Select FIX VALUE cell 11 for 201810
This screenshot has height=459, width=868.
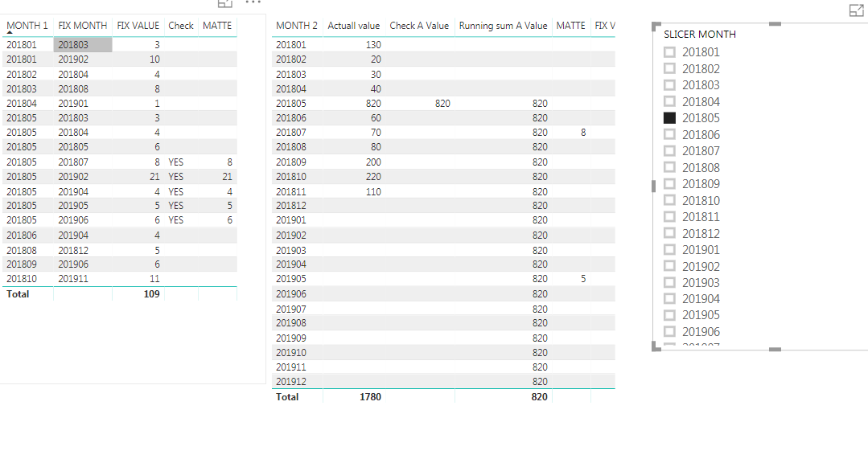point(154,279)
